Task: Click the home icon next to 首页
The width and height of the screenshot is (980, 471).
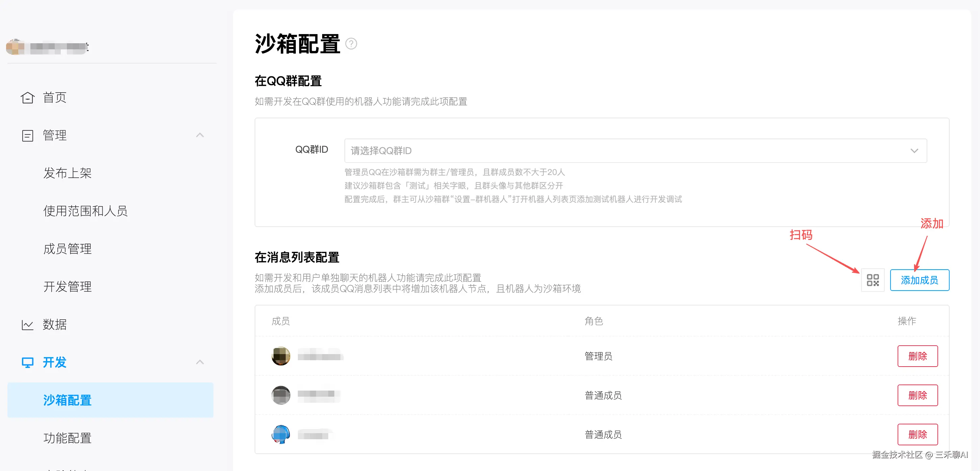Action: (27, 98)
